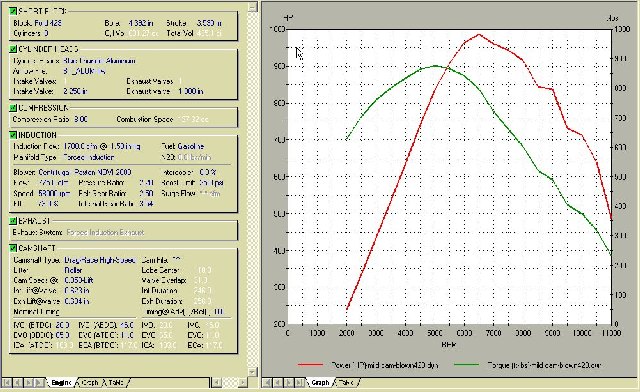Image resolution: width=640 pixels, height=392 pixels.
Task: Edit the Boost Limit value
Action: pos(212,183)
